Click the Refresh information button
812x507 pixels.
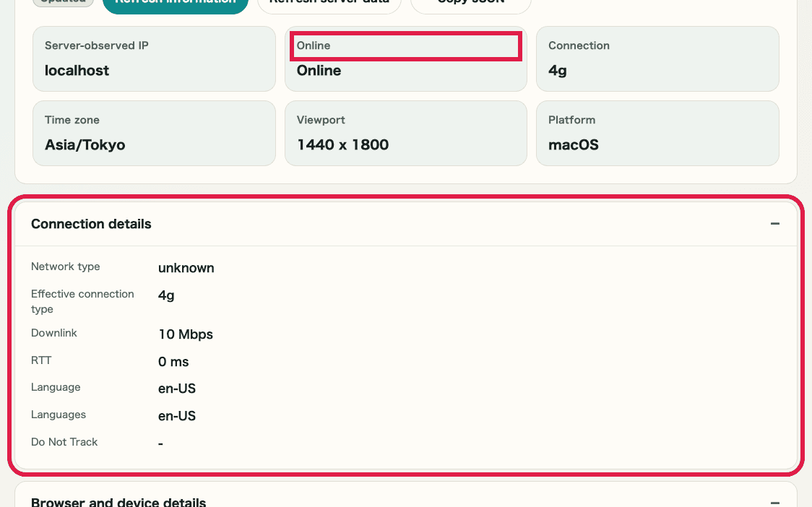click(x=175, y=4)
